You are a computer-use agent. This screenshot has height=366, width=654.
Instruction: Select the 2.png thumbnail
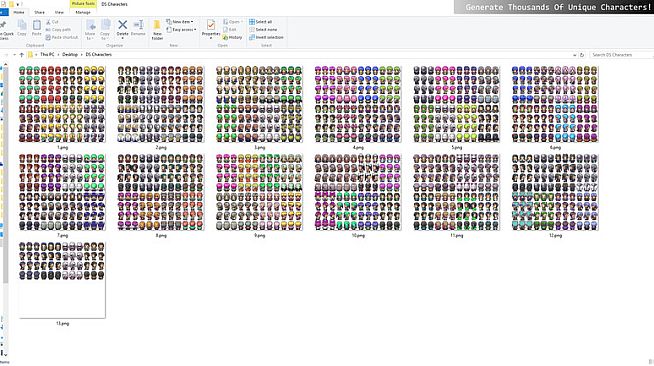coord(161,104)
